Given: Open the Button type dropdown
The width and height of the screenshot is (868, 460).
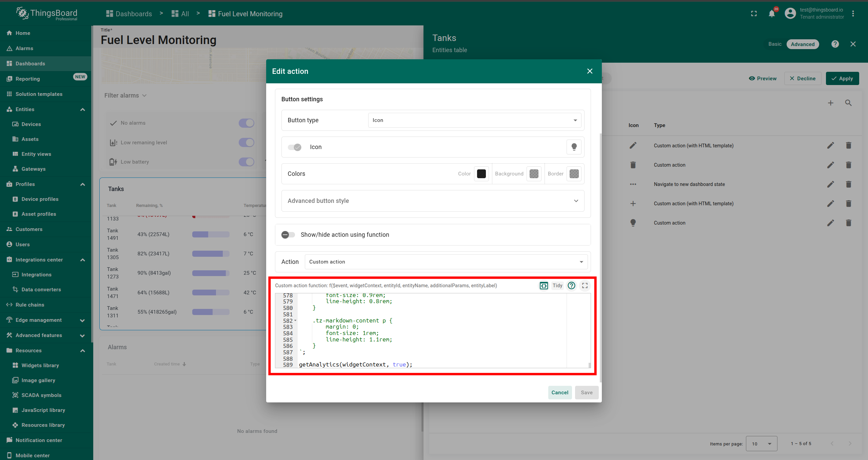Looking at the screenshot, I should [474, 120].
